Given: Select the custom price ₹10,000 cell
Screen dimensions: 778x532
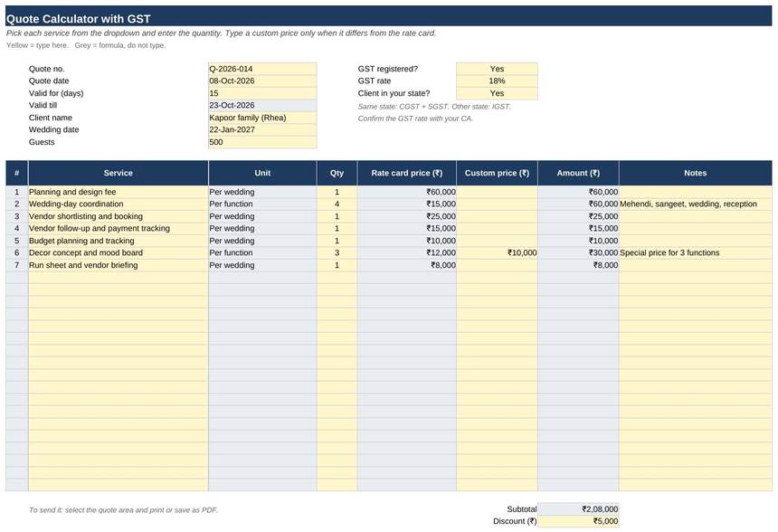Looking at the screenshot, I should point(498,252).
